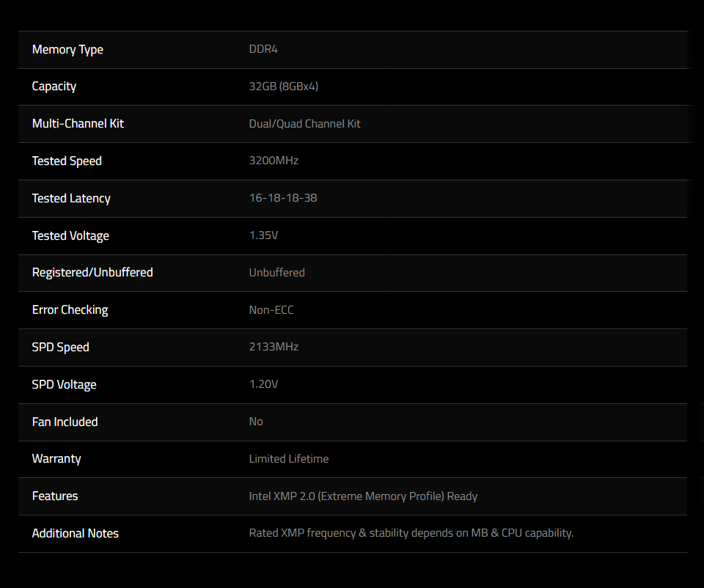This screenshot has width=704, height=588.
Task: Select the Non-ECC error checking value
Action: pos(271,310)
